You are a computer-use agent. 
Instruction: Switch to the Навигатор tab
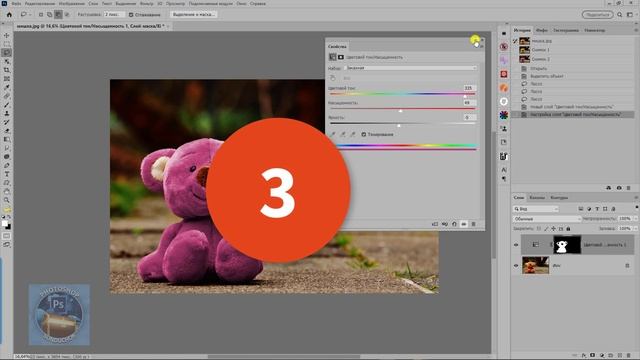[595, 30]
